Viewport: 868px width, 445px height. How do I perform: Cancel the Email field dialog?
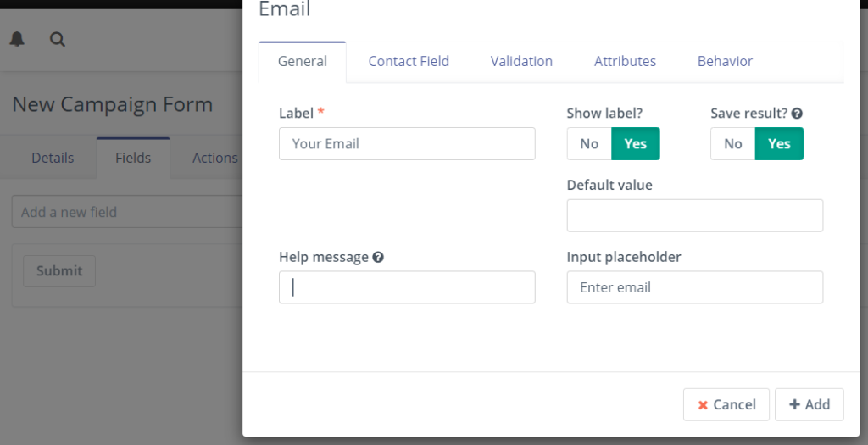click(x=726, y=404)
